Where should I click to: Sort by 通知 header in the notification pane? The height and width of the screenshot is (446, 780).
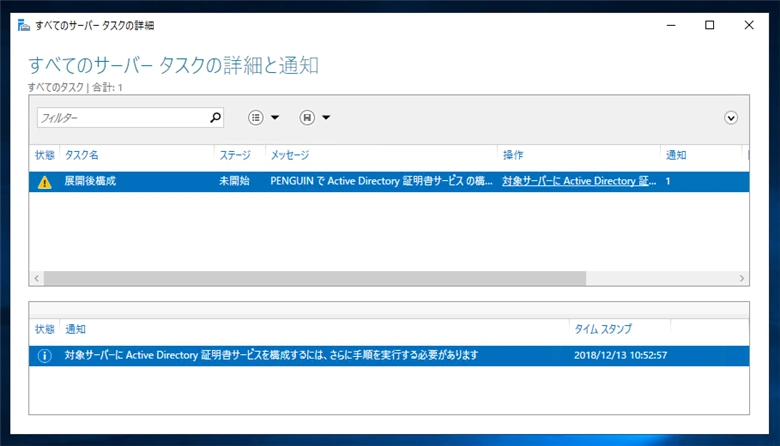(x=76, y=329)
